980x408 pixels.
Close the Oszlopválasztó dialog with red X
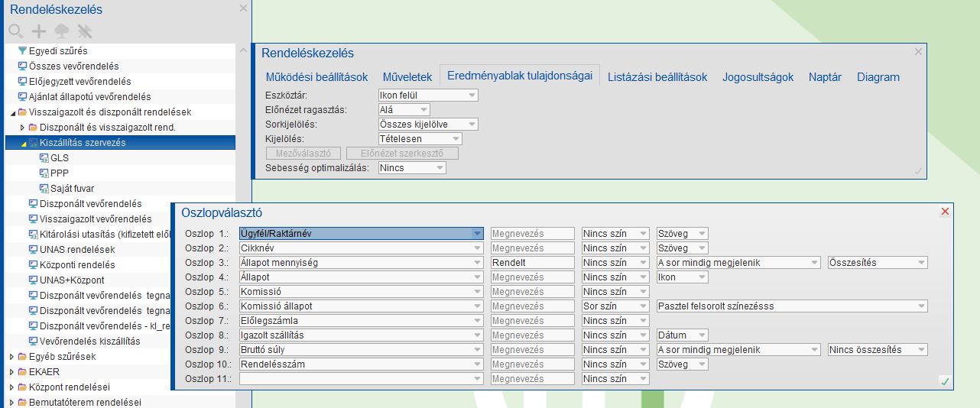pyautogui.click(x=945, y=212)
